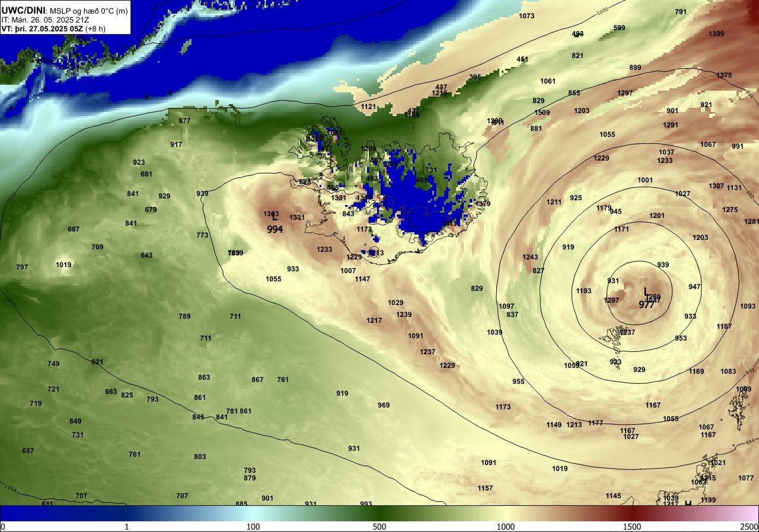Click the height value 687
The image size is (759, 532).
(28, 451)
